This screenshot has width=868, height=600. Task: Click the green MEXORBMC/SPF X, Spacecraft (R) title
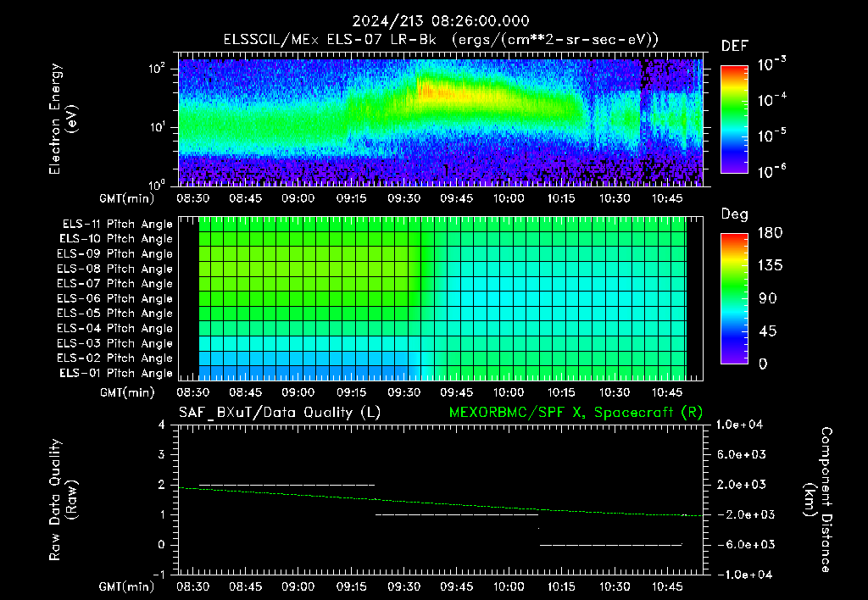(x=576, y=413)
